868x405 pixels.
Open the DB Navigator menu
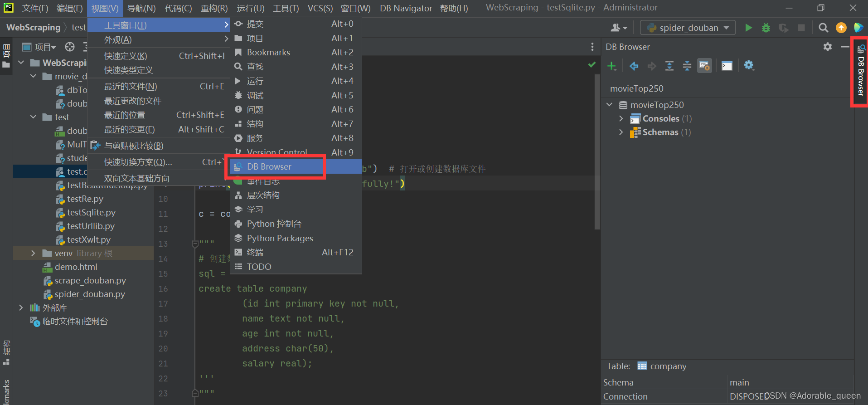pyautogui.click(x=406, y=8)
